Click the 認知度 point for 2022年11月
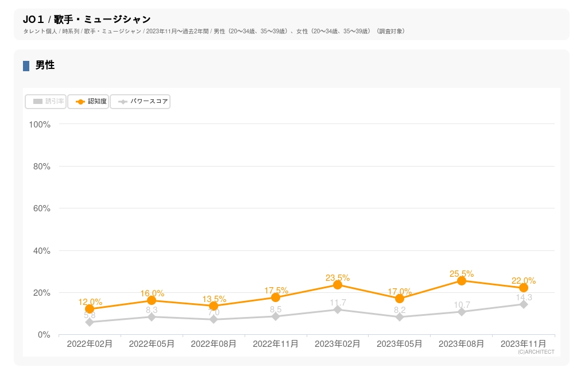Viewport: 588px width, 375px height. click(x=276, y=297)
